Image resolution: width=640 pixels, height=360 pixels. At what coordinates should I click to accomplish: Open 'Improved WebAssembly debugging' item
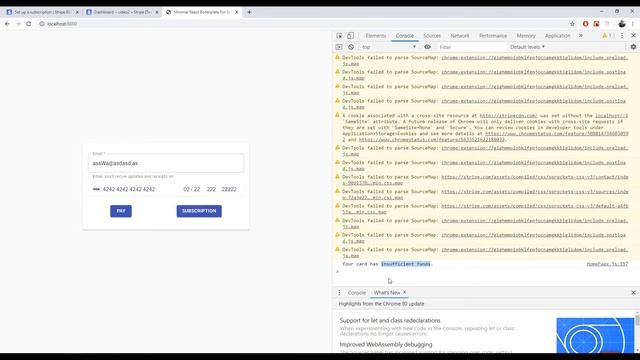[386, 344]
